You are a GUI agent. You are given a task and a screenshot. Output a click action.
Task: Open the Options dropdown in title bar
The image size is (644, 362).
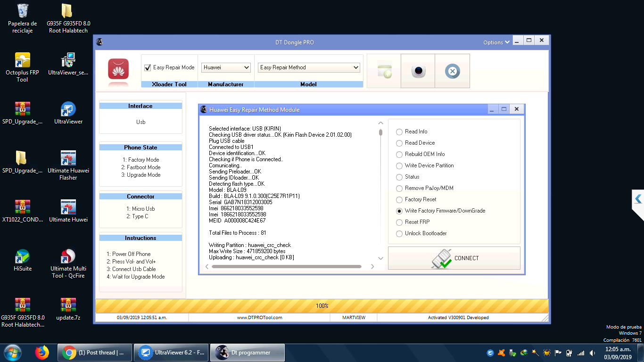[x=496, y=42]
